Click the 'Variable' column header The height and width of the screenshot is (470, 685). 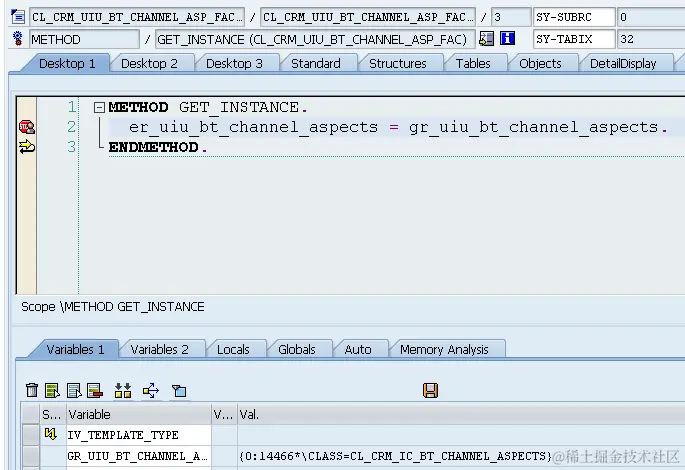point(138,414)
